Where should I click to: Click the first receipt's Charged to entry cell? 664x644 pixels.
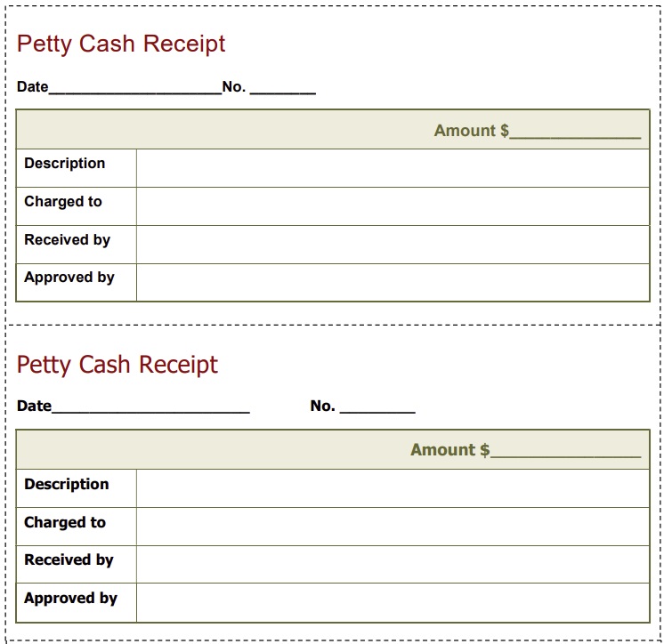tap(393, 206)
